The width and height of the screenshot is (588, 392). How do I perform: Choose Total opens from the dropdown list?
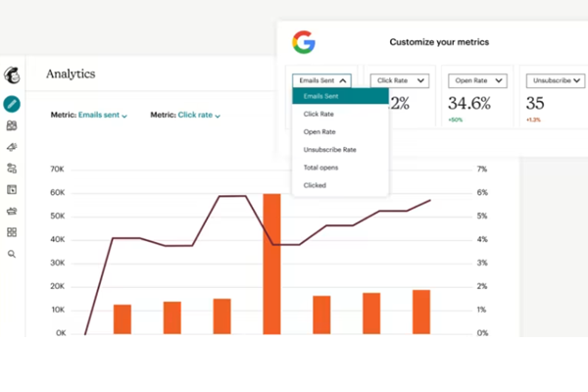click(322, 168)
